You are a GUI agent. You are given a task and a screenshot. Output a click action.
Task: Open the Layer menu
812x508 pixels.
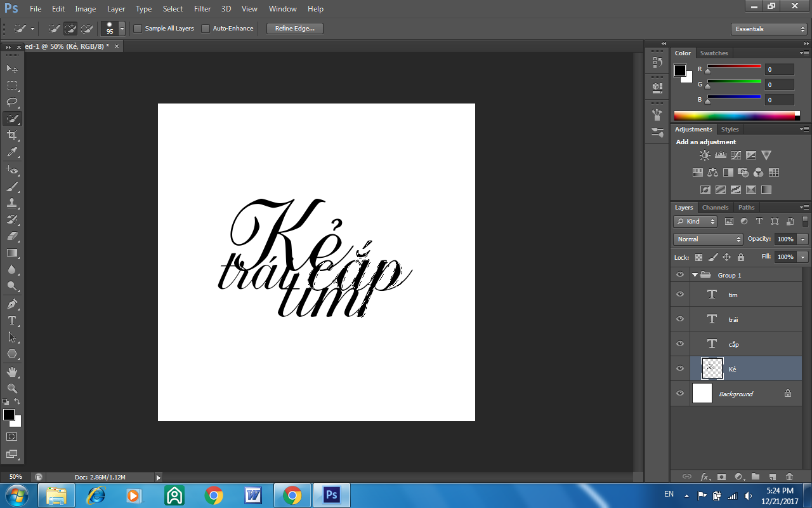tap(116, 9)
